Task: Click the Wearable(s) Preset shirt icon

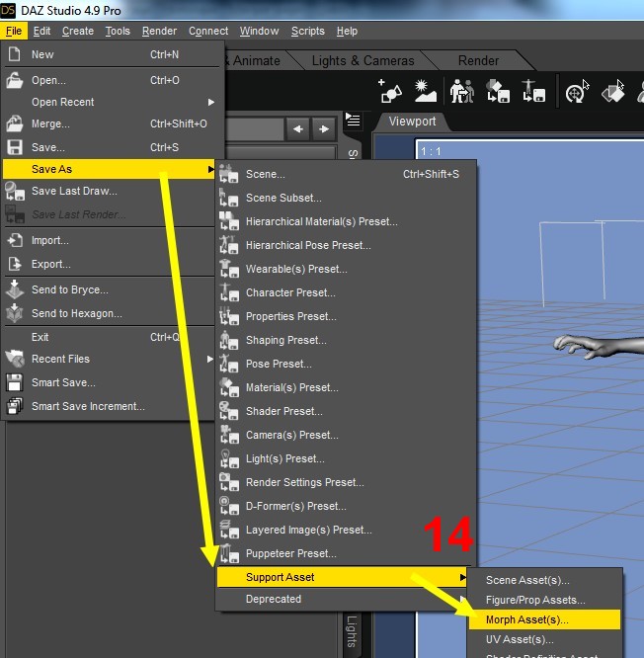Action: (x=228, y=269)
